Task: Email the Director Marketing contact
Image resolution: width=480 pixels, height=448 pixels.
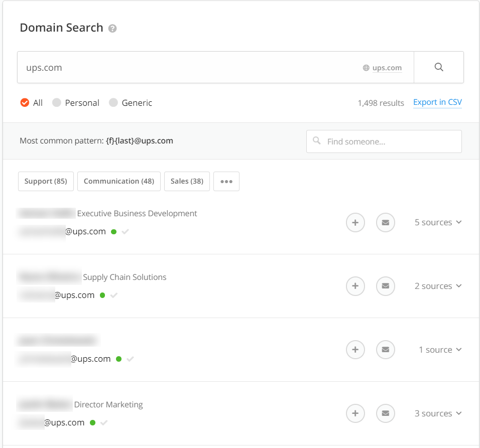Action: click(x=386, y=413)
